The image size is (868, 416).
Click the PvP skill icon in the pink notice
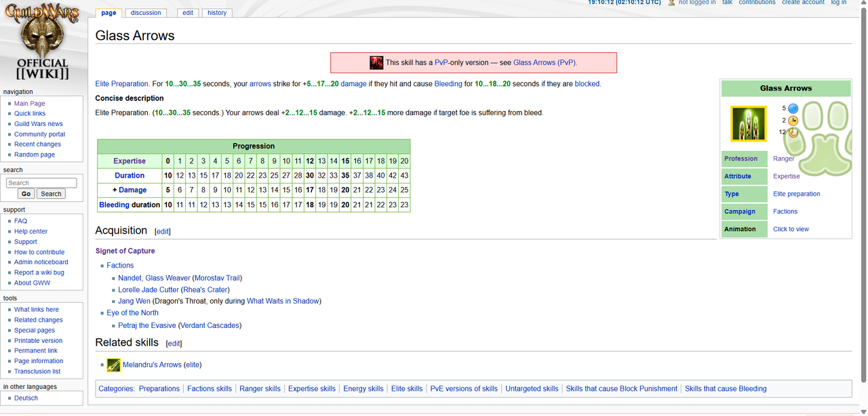(376, 63)
